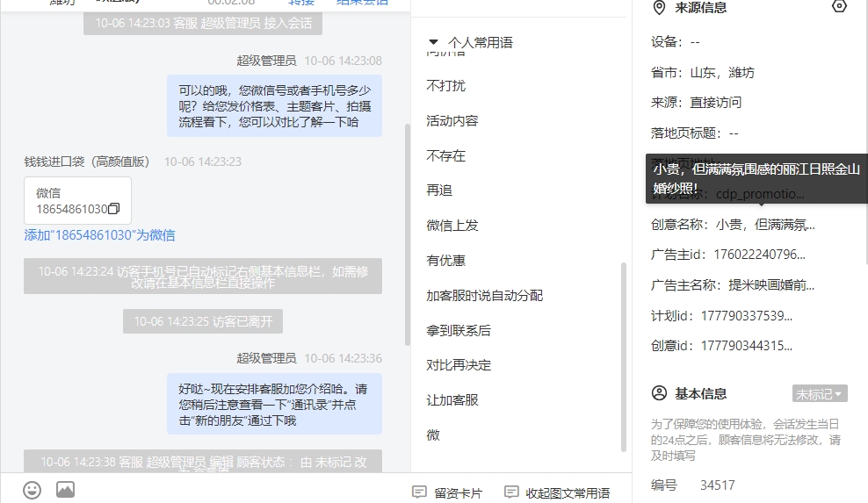The width and height of the screenshot is (868, 503).
Task: Select quick phrase 再追
Action: (x=439, y=190)
